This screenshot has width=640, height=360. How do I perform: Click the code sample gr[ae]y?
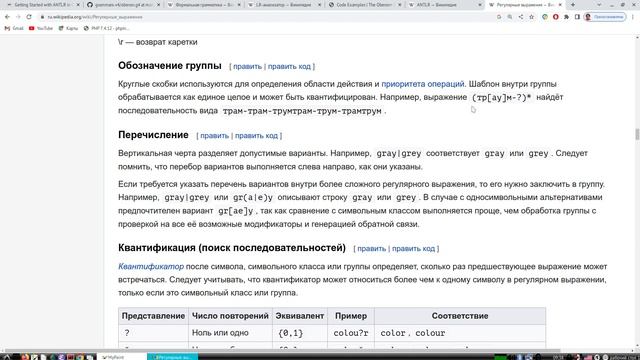(236, 211)
